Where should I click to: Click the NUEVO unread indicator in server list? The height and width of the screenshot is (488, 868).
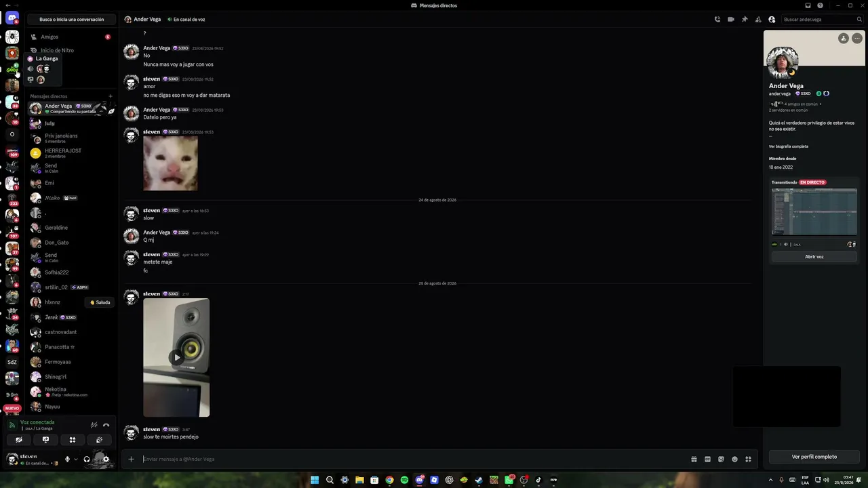tap(12, 409)
